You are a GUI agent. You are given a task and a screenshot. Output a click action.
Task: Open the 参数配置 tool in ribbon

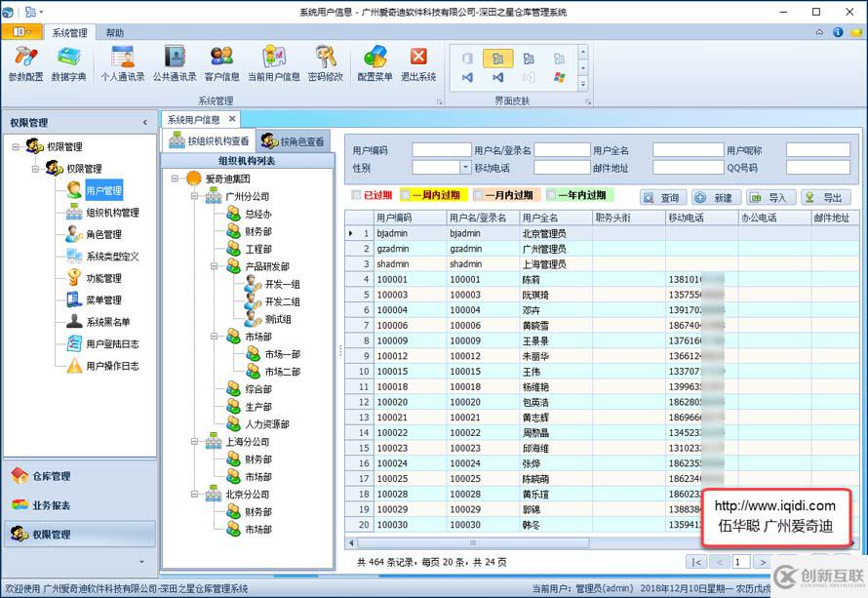click(x=25, y=64)
